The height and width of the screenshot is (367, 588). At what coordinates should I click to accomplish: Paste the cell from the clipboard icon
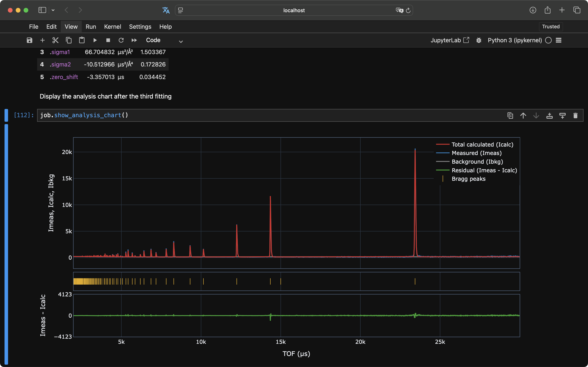[82, 40]
